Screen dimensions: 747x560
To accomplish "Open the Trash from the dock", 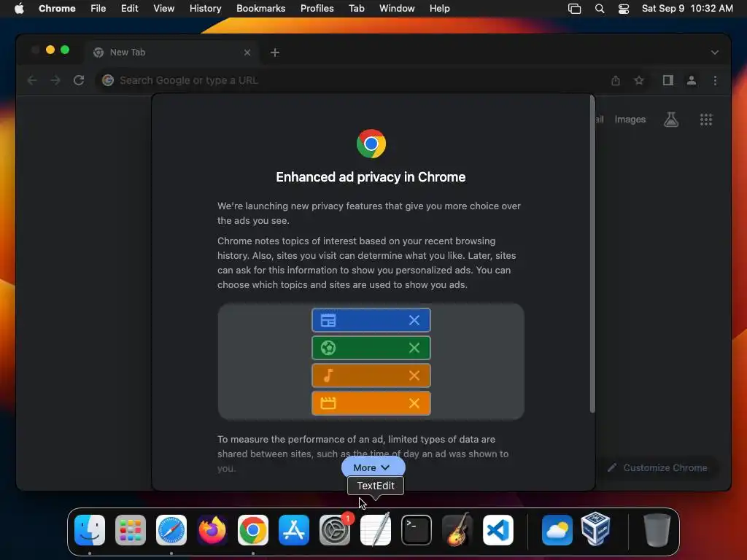I will tap(657, 530).
